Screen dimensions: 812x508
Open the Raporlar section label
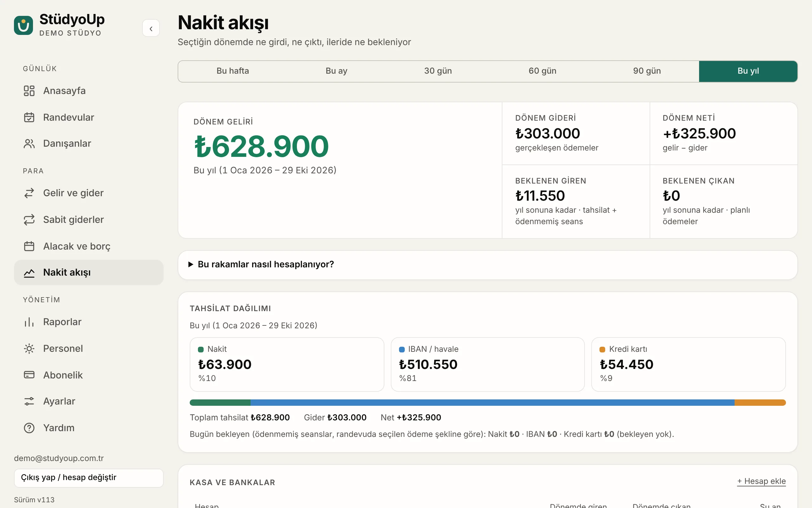click(62, 322)
